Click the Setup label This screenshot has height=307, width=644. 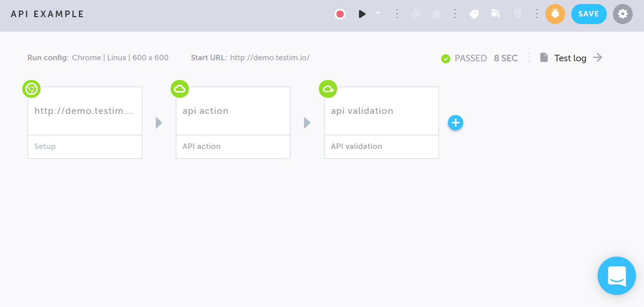pyautogui.click(x=45, y=146)
